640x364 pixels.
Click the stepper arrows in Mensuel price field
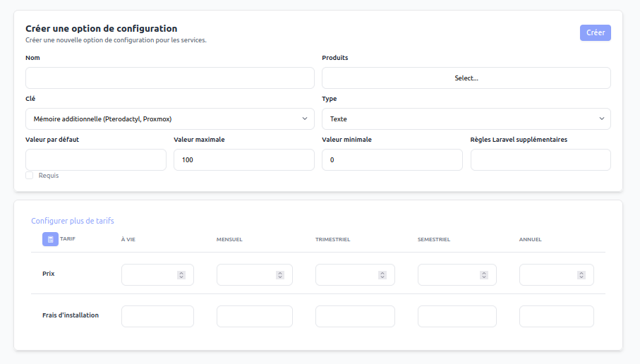tap(280, 275)
